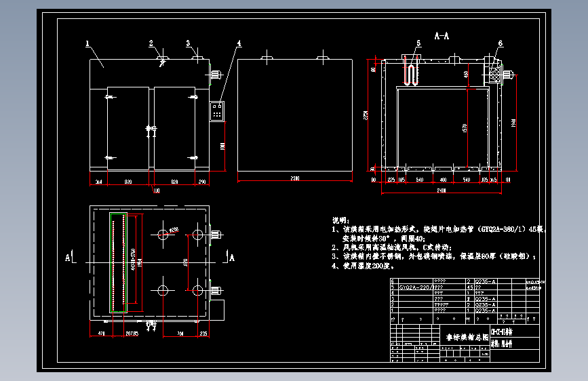
Task: Click the right "A" section-cut marker on plan view
Action: tap(232, 258)
